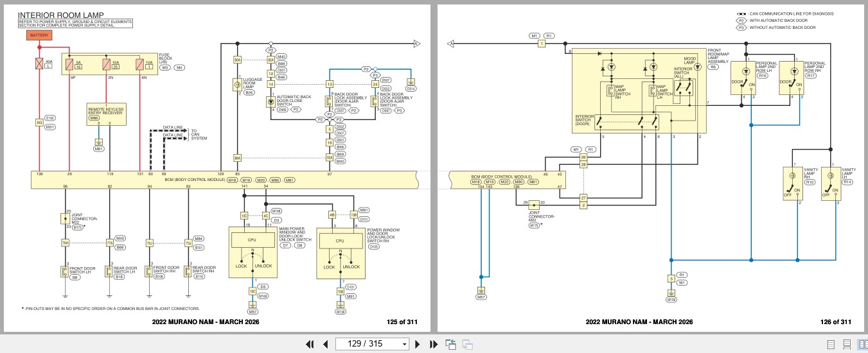The height and width of the screenshot is (353, 868).
Task: Select the two-page facing layout
Action: pyautogui.click(x=863, y=344)
